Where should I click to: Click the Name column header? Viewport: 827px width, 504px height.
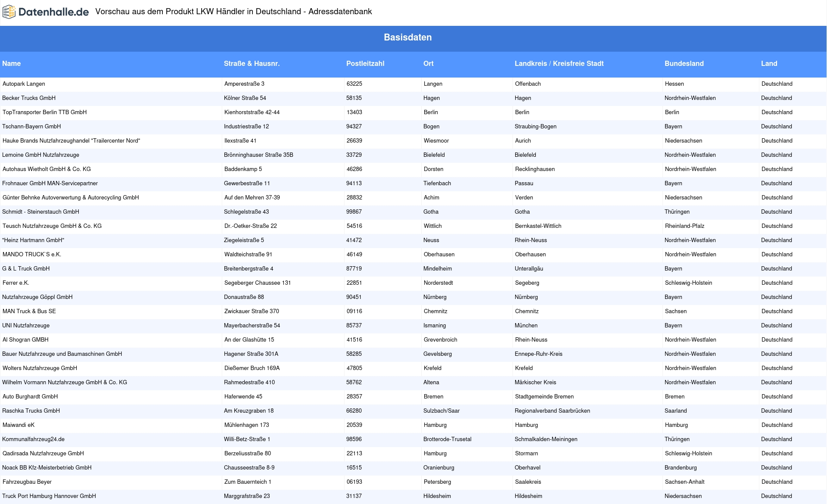tap(11, 63)
